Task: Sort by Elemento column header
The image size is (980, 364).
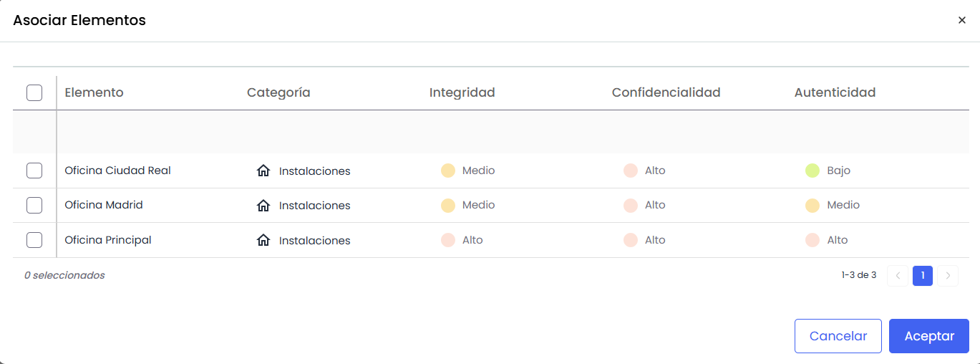Action: [94, 92]
